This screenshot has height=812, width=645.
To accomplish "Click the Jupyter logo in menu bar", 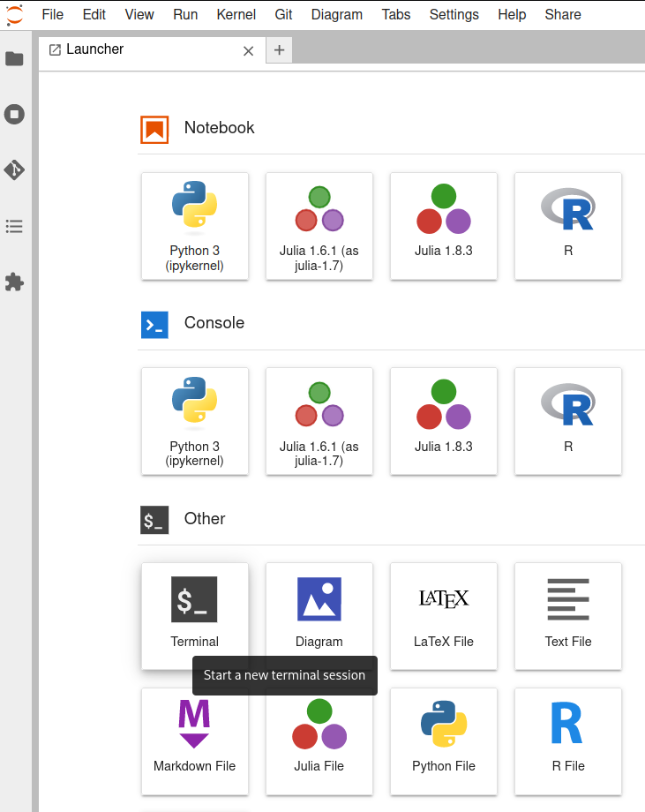I will pos(14,14).
